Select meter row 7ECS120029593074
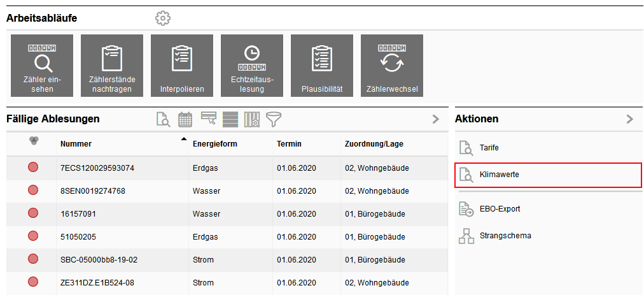The height and width of the screenshot is (295, 644). (x=97, y=168)
